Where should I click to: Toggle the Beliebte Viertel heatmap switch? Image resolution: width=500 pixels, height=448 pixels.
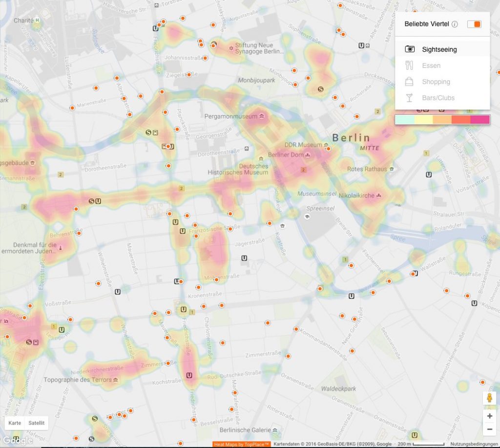pos(474,24)
